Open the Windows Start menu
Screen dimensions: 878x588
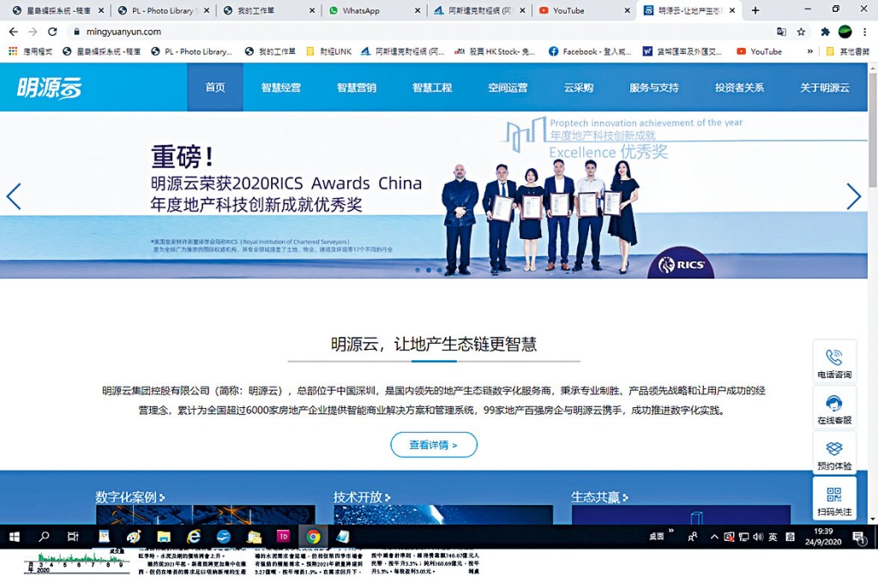[x=15, y=537]
